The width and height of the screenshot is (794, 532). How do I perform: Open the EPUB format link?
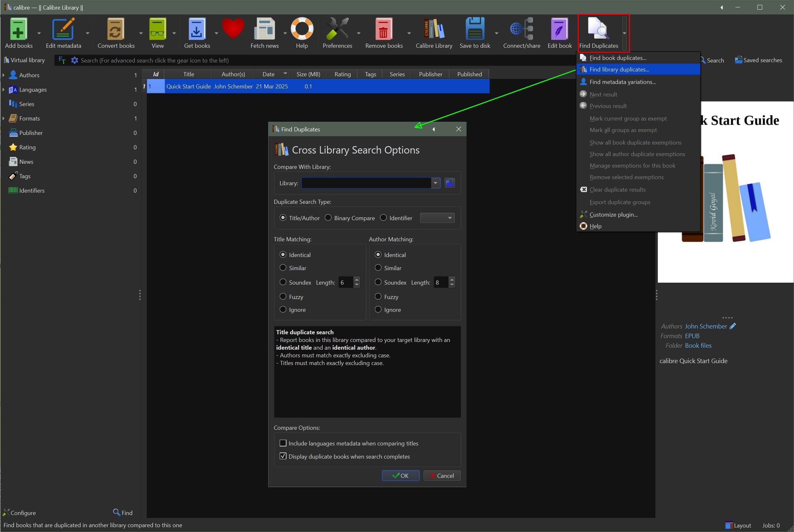pyautogui.click(x=692, y=336)
